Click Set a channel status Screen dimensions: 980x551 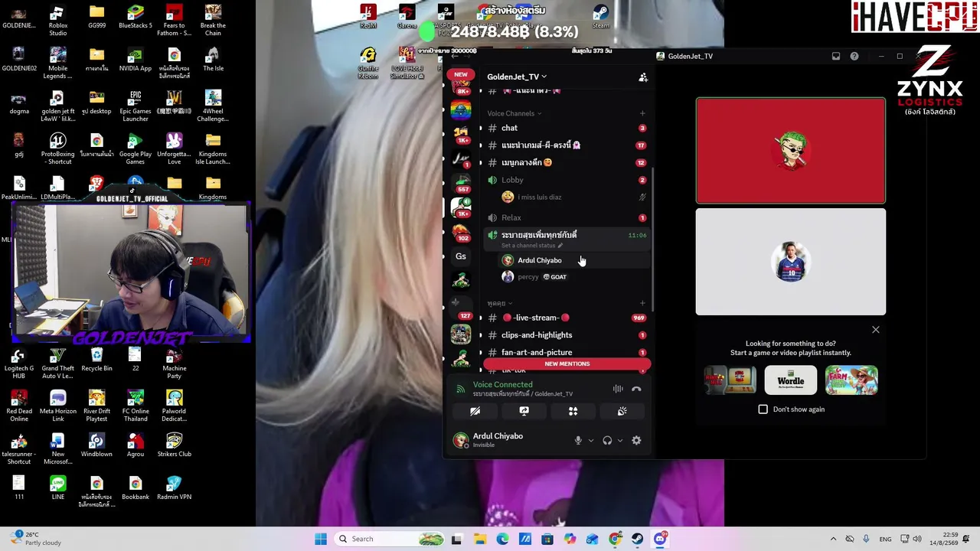click(x=528, y=246)
